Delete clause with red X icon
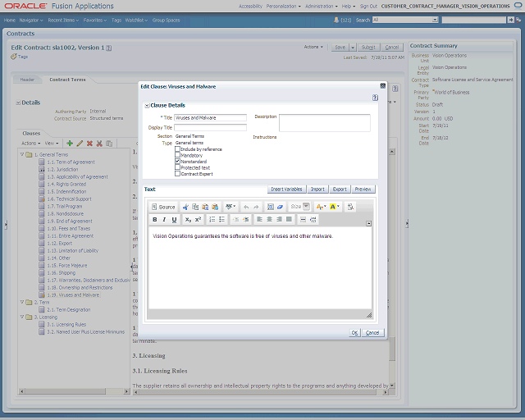This screenshot has height=420, width=525. point(89,144)
